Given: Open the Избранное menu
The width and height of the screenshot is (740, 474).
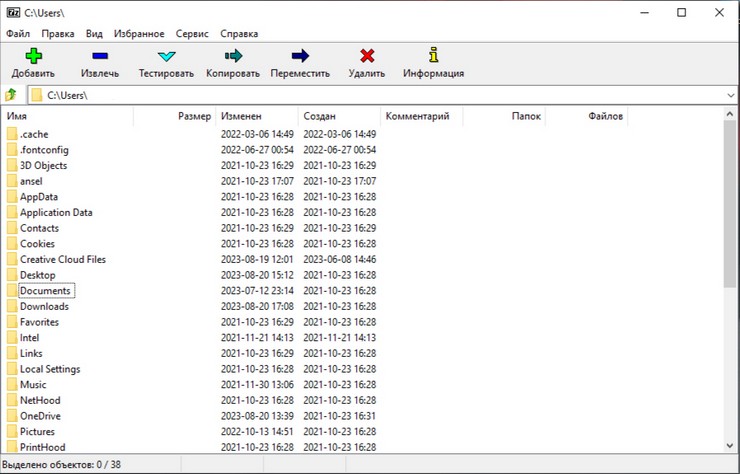Looking at the screenshot, I should tap(139, 33).
